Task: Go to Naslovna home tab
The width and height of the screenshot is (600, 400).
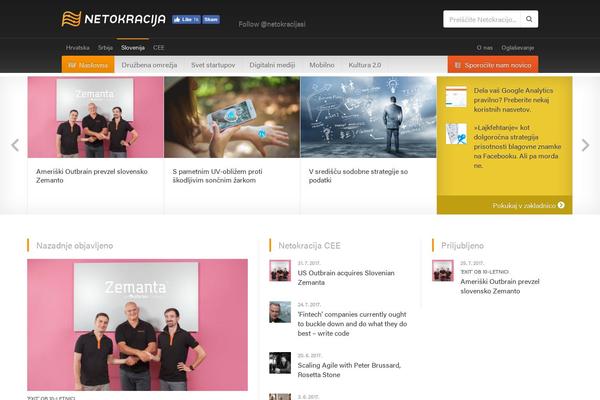Action: pyautogui.click(x=88, y=65)
